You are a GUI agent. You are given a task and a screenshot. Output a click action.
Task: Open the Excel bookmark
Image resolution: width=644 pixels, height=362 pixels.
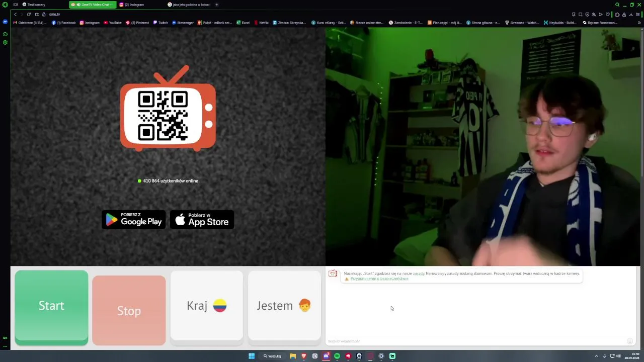click(x=243, y=23)
